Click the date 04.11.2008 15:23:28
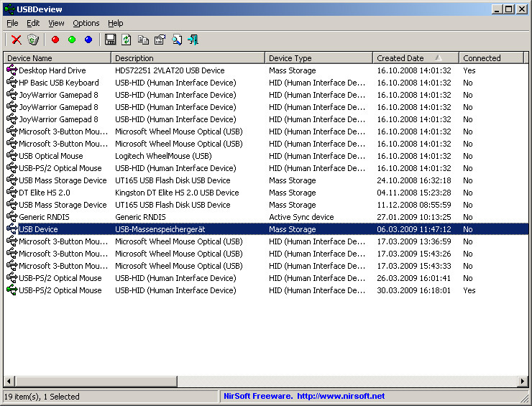Screen dimensions: 532x406 pos(414,193)
